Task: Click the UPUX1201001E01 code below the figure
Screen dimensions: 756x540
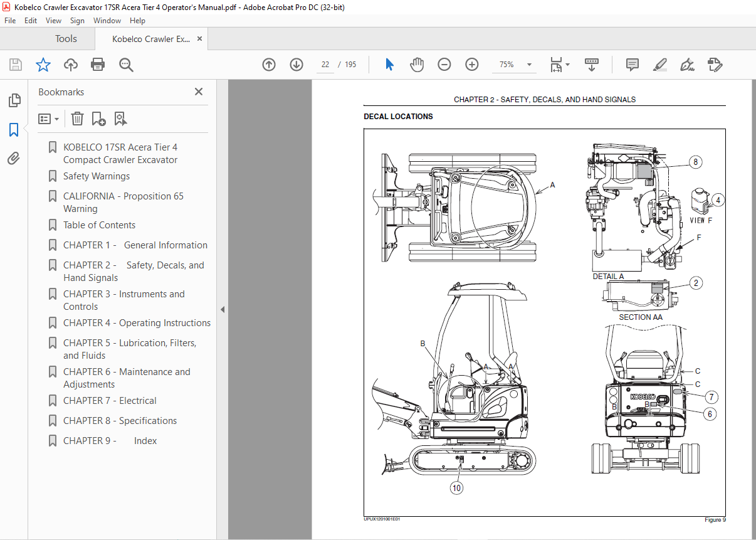Action: 382,519
